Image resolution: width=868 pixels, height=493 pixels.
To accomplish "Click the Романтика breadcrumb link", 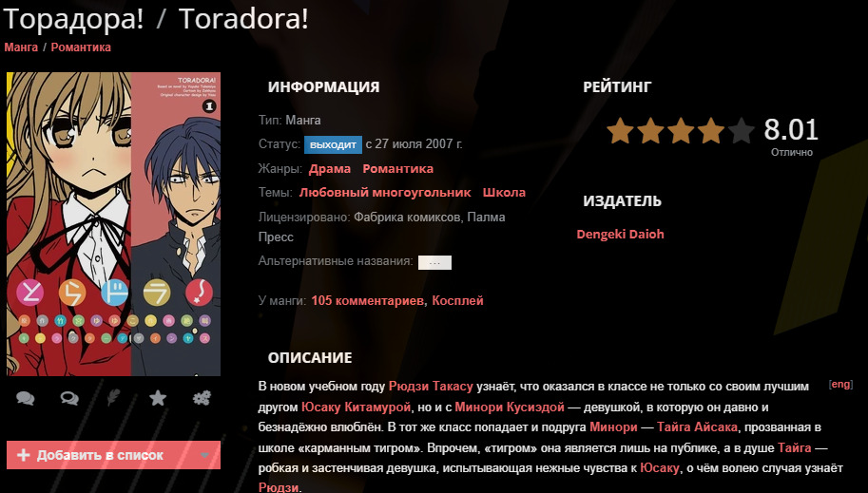I will (81, 47).
